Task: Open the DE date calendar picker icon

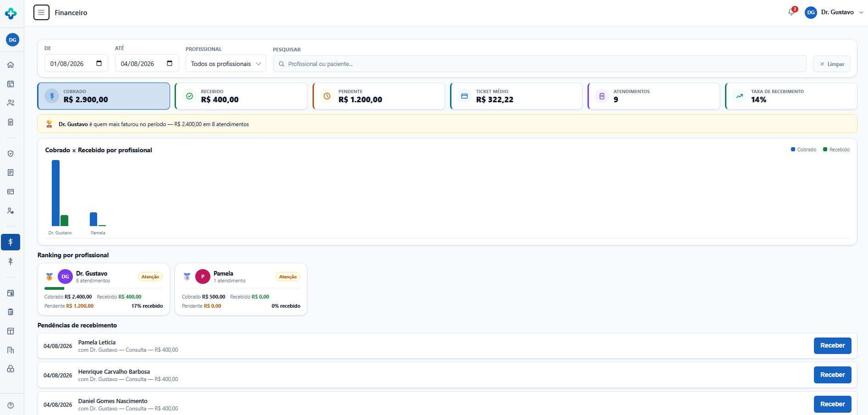Action: [99, 63]
